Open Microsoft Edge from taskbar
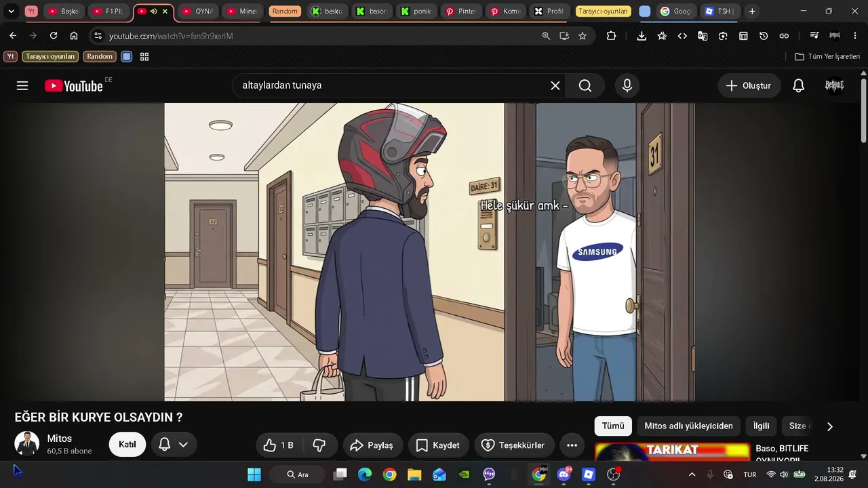This screenshot has width=868, height=488. (365, 474)
